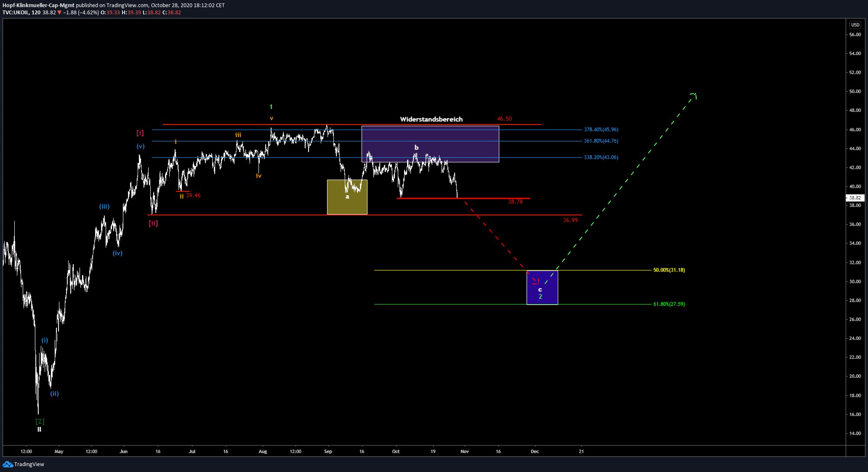Click the 56.00 price axis label
868x472 pixels.
[855, 35]
